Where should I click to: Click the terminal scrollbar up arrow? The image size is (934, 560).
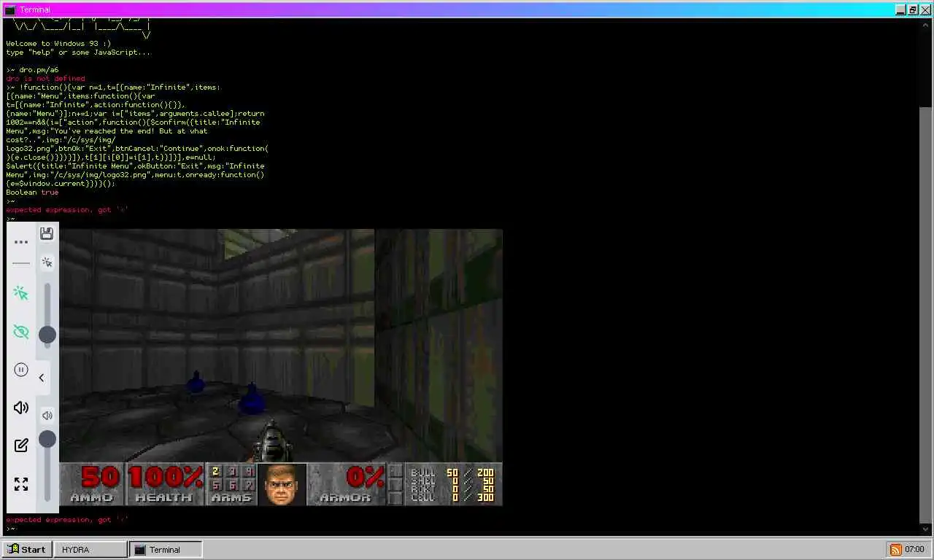(926, 24)
